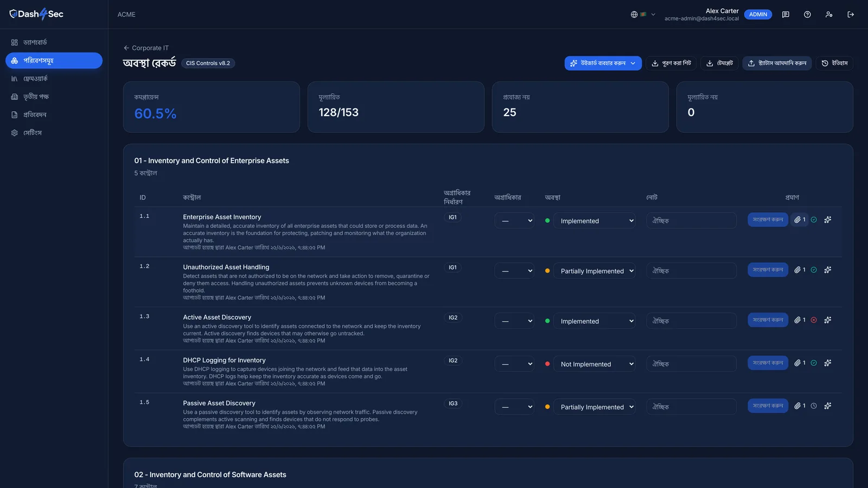Open priority dropdown for DHCP Logging row
This screenshot has height=488, width=868.
(514, 364)
